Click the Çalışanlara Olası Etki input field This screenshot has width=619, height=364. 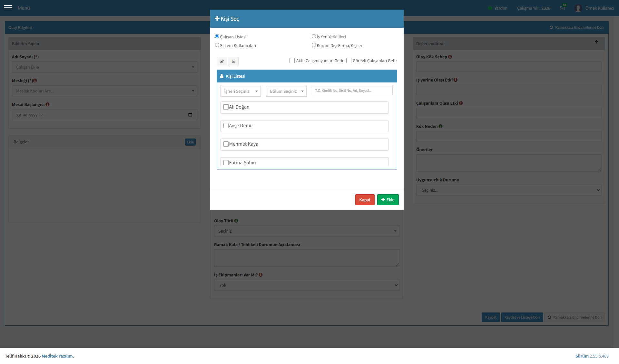(x=509, y=113)
